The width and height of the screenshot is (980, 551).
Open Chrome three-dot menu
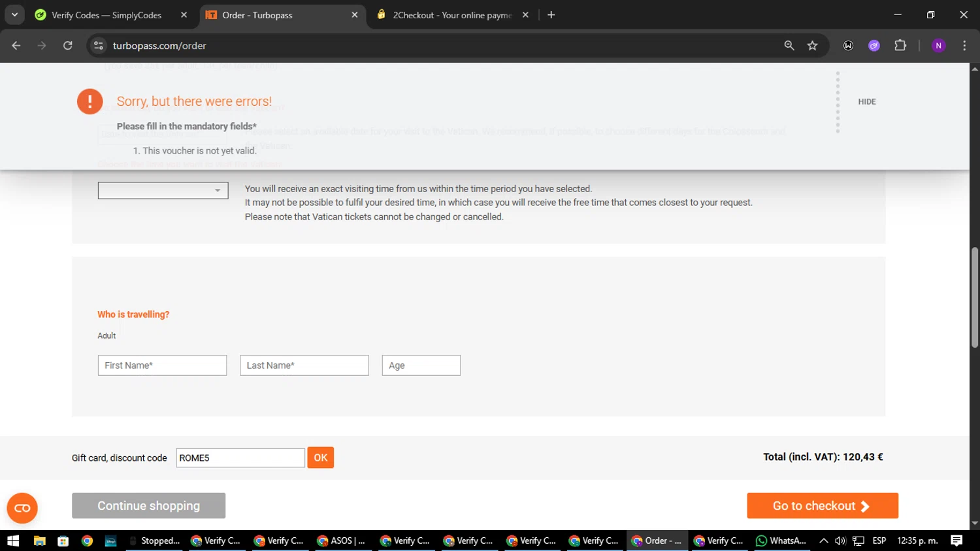[x=964, y=46]
